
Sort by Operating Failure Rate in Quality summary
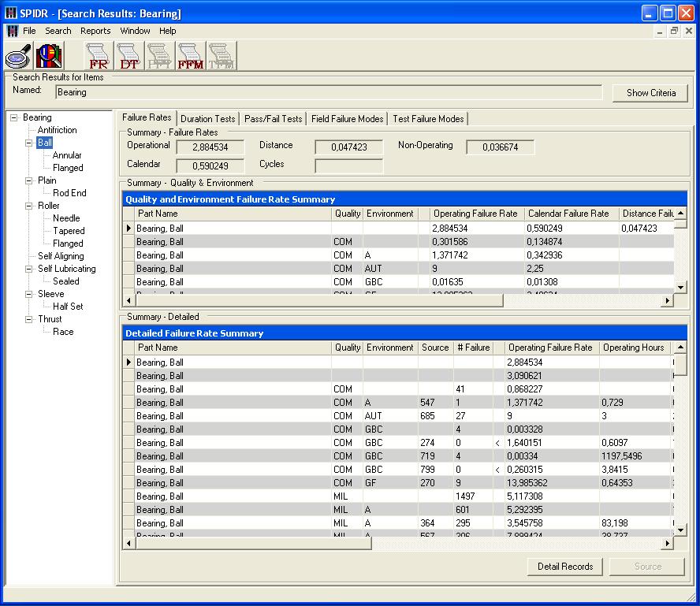pyautogui.click(x=475, y=214)
